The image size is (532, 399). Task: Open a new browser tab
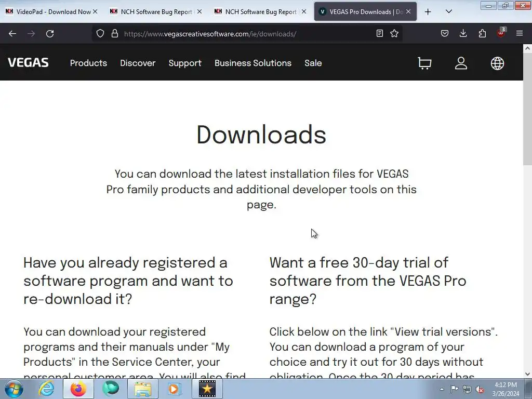(428, 12)
